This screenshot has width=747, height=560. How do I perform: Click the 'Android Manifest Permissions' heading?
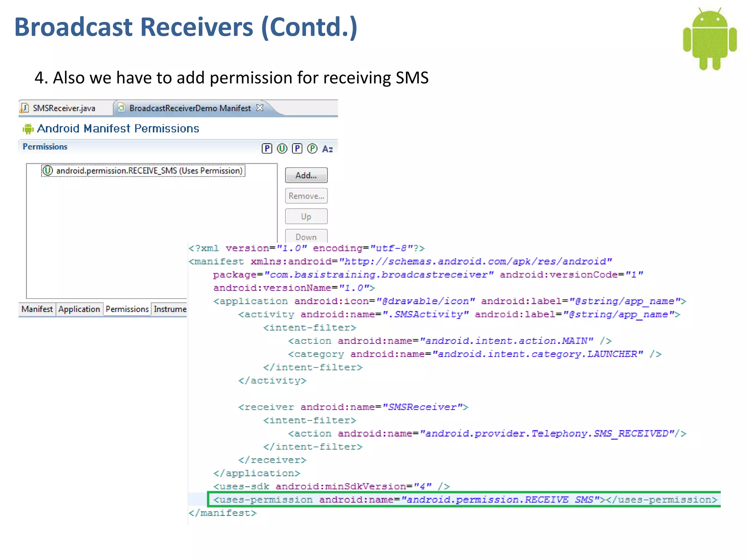coord(118,129)
